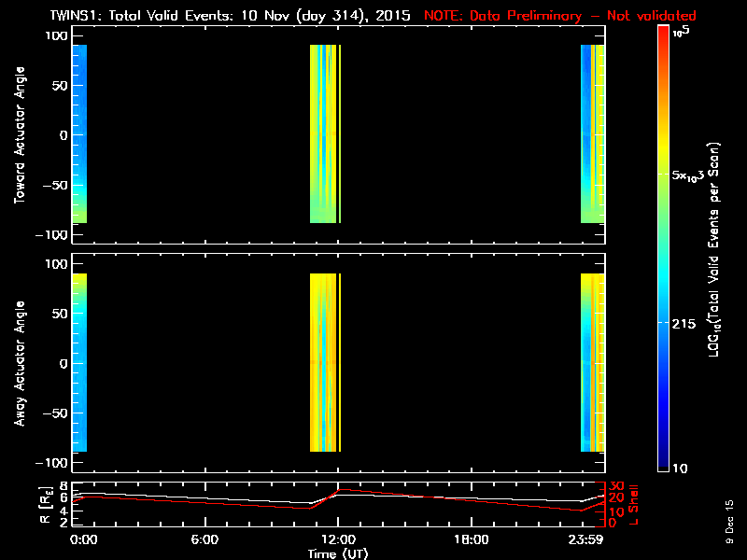Click the 12:00 time axis tick label
This screenshot has height=560, width=747.
(337, 539)
